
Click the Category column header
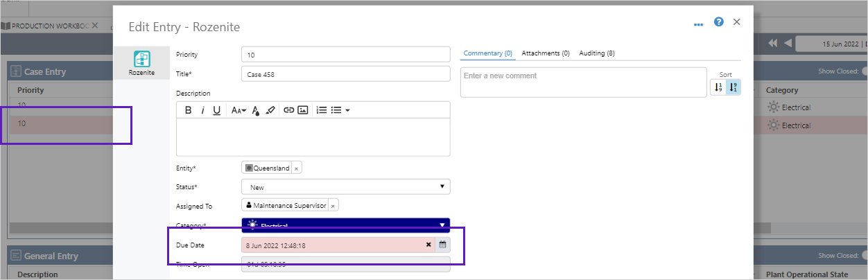click(x=782, y=90)
